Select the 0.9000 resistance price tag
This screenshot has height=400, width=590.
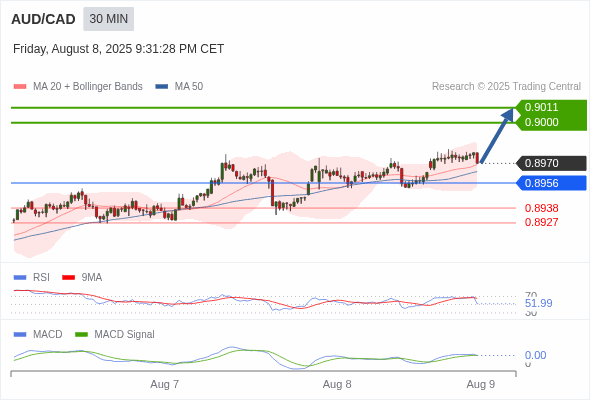[551, 123]
